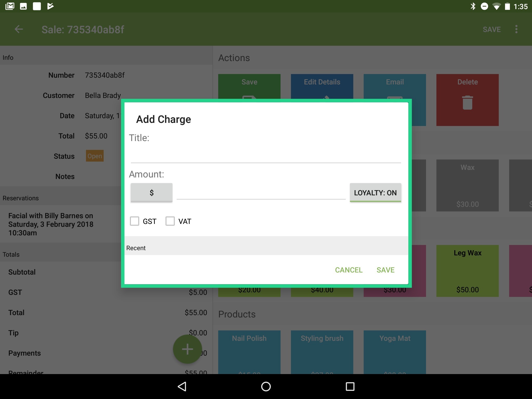Select the Leg Wax $50.00 service tile
Screen dimensions: 532x399
468,271
